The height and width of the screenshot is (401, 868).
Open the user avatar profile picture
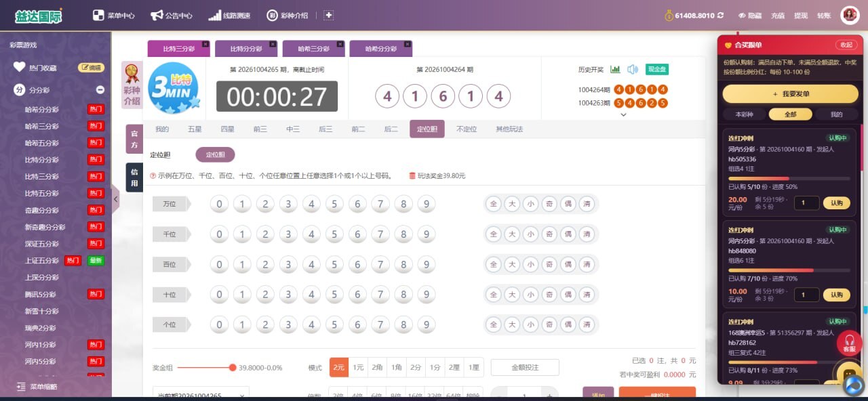tap(850, 15)
